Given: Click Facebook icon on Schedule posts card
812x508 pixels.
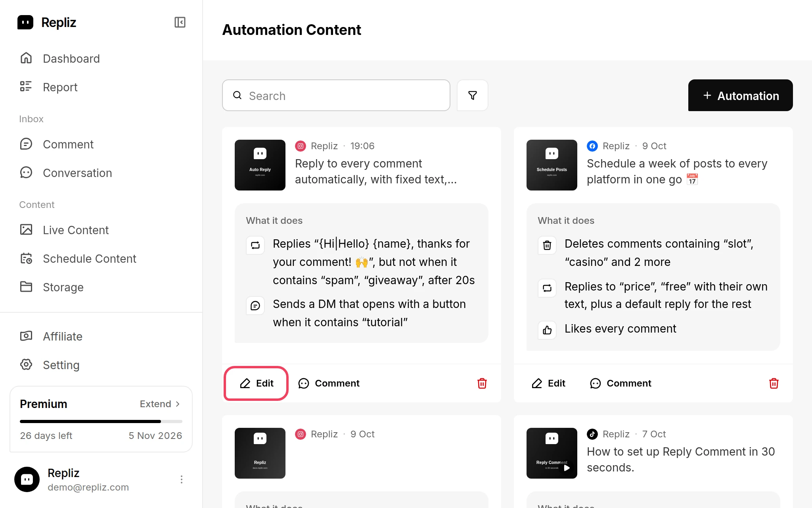Looking at the screenshot, I should (592, 146).
